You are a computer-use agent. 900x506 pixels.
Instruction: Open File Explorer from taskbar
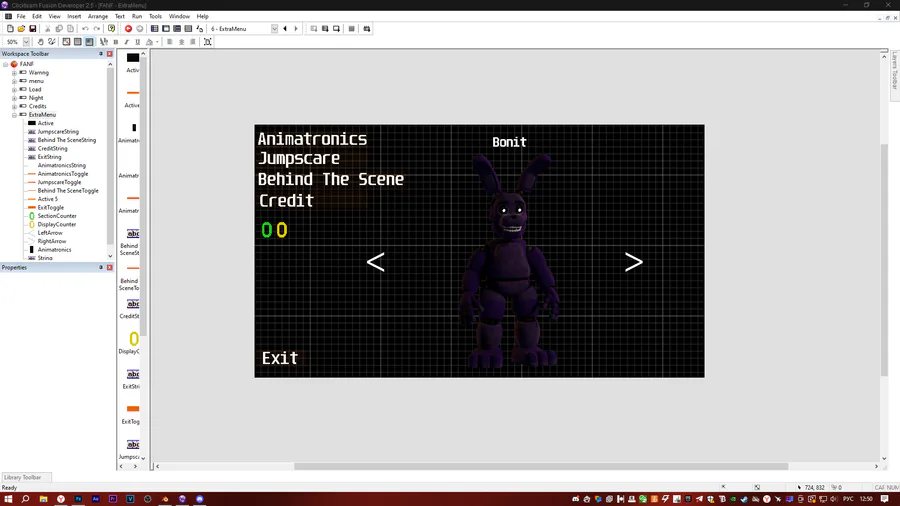(43, 499)
